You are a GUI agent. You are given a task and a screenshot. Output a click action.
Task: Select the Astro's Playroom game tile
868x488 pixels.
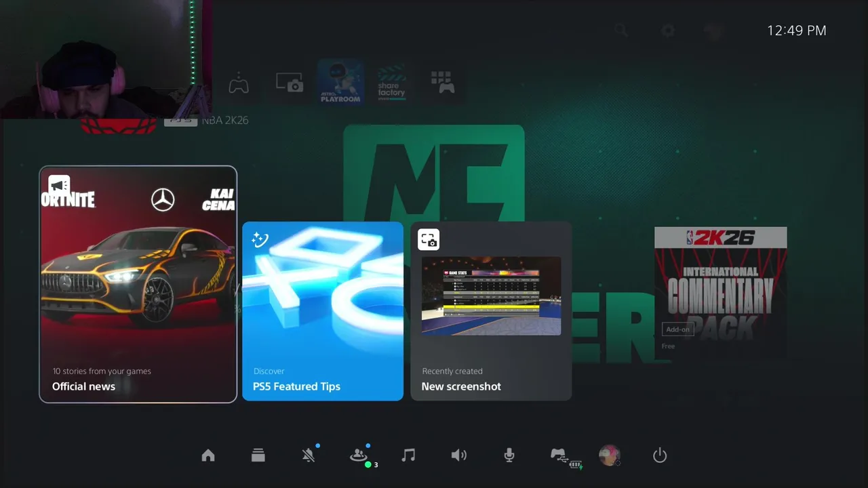[341, 83]
